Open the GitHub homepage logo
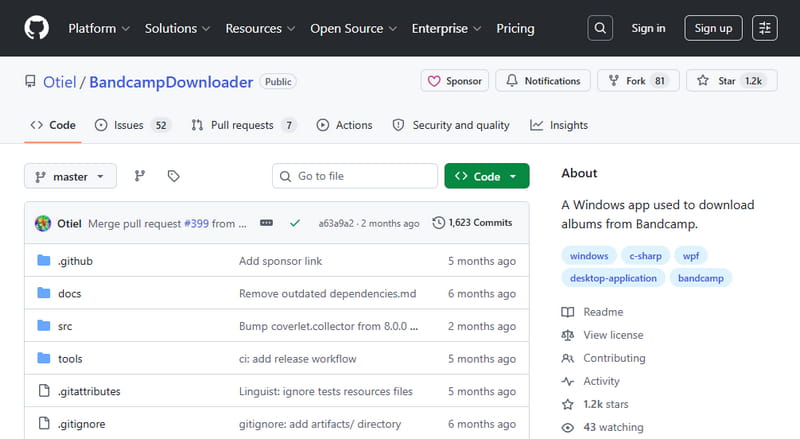800x439 pixels. (37, 28)
